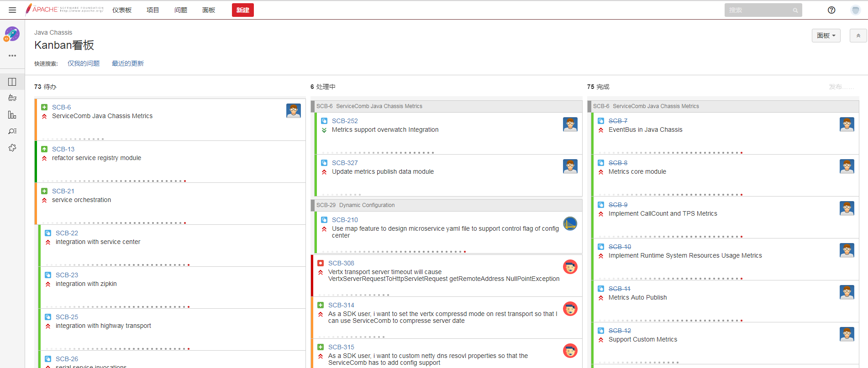The image size is (868, 368).
Task: Collapse the header using the chevron button
Action: (858, 36)
